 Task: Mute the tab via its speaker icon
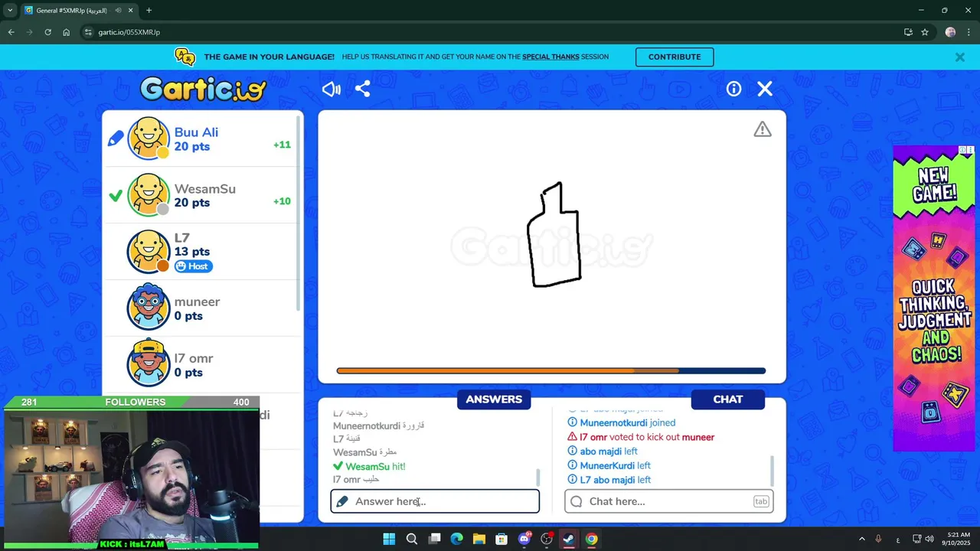118,11
